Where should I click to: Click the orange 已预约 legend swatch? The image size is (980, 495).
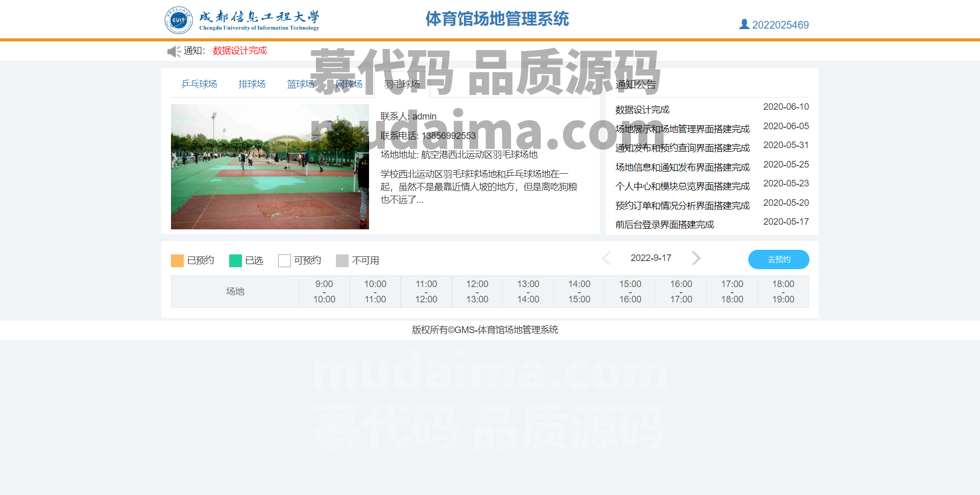177,261
